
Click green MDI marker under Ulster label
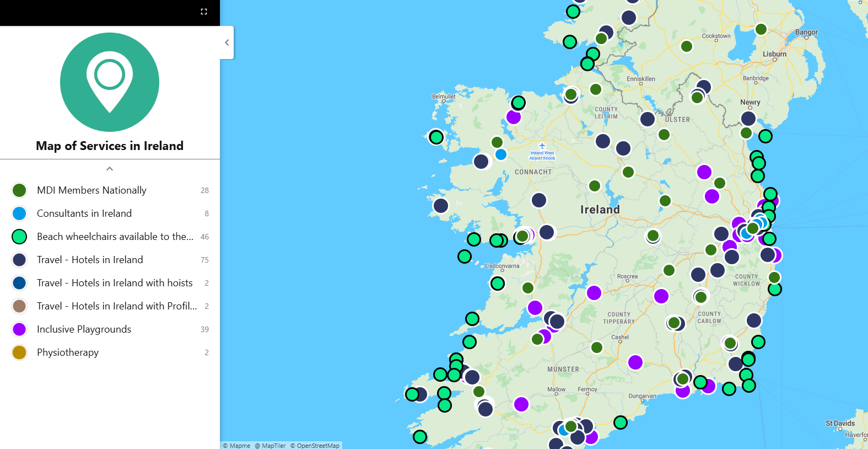[664, 135]
